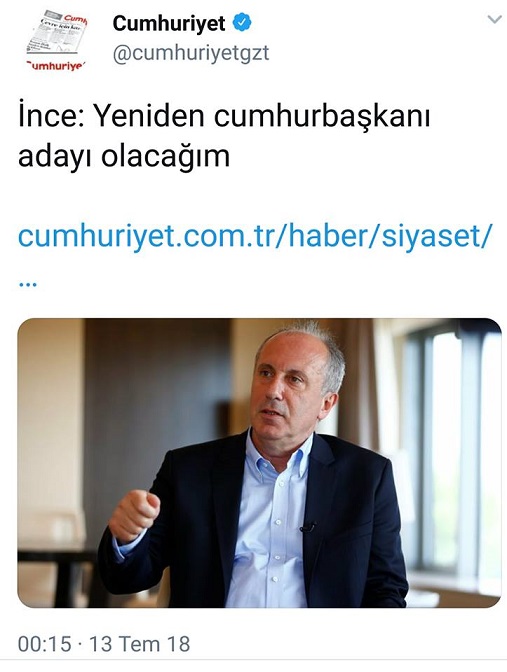Click the red Cumhuriyet logo text under avatar
This screenshot has width=507, height=672.
[56, 66]
